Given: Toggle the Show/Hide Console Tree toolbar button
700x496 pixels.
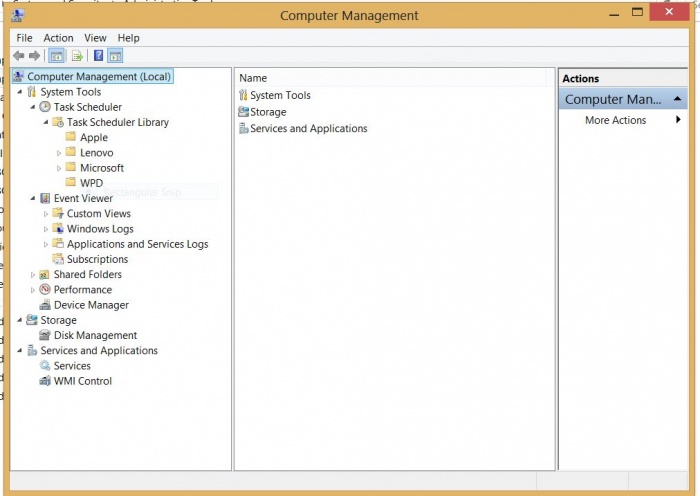Looking at the screenshot, I should point(56,56).
